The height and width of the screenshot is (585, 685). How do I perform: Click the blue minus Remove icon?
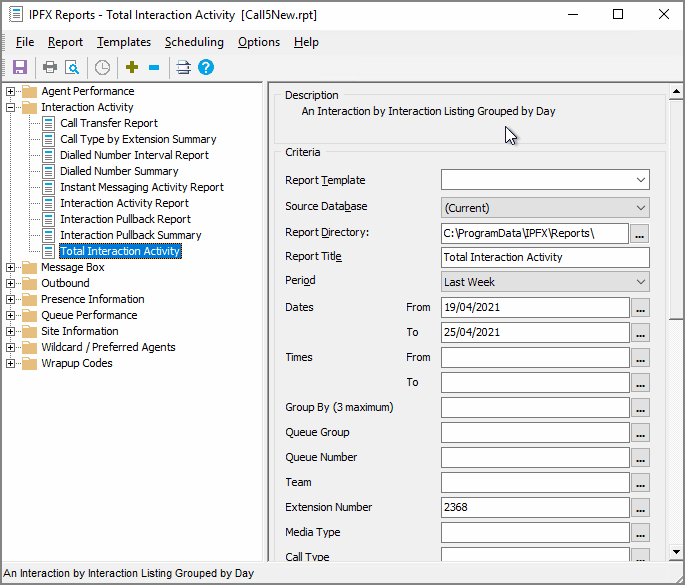click(154, 67)
